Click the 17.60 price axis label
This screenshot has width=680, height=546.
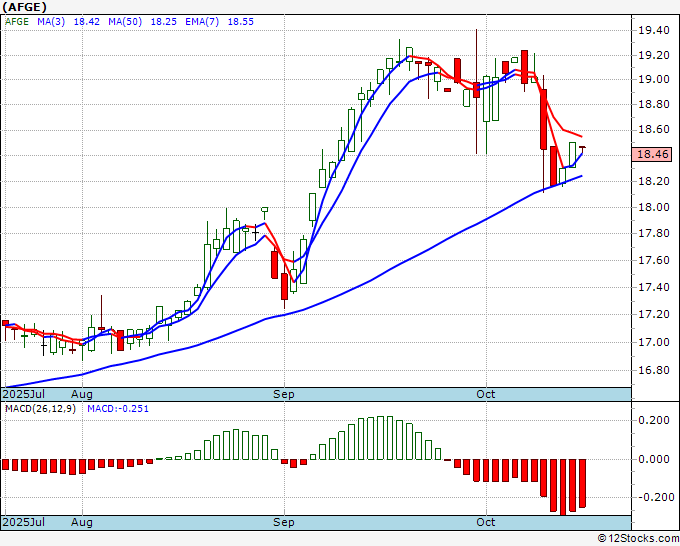point(654,260)
